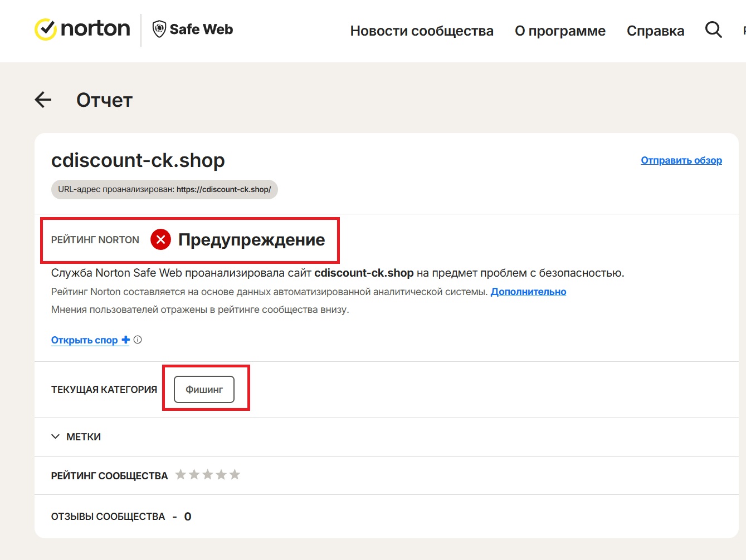Click the Отчет page title
The width and height of the screenshot is (746, 560).
(104, 100)
